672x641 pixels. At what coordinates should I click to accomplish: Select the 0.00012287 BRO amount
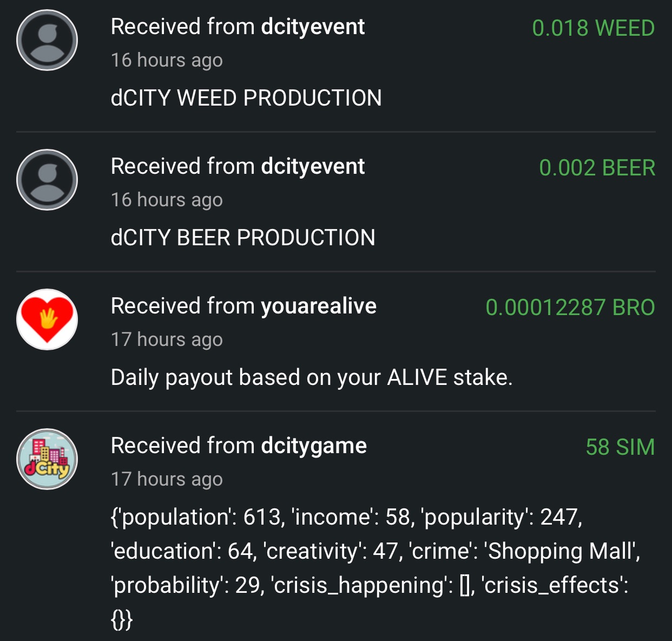tap(570, 308)
